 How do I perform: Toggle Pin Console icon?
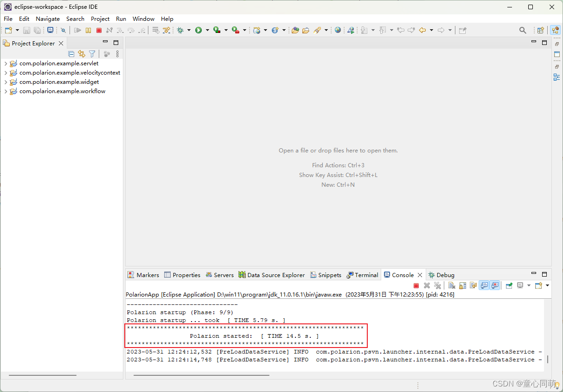tap(509, 285)
